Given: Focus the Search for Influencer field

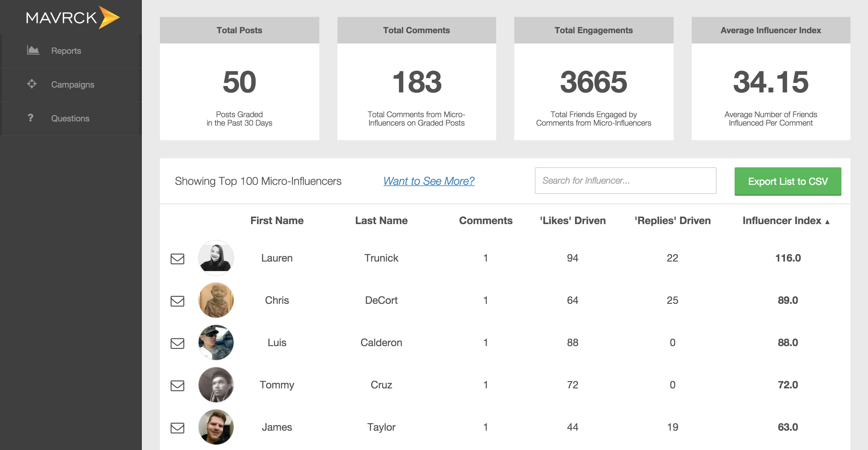Looking at the screenshot, I should (x=625, y=181).
